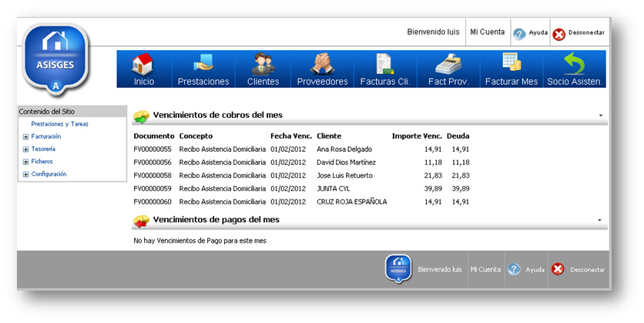This screenshot has height=323, width=644.
Task: Click the Contenido del Sitio panel header
Action: pyautogui.click(x=72, y=111)
